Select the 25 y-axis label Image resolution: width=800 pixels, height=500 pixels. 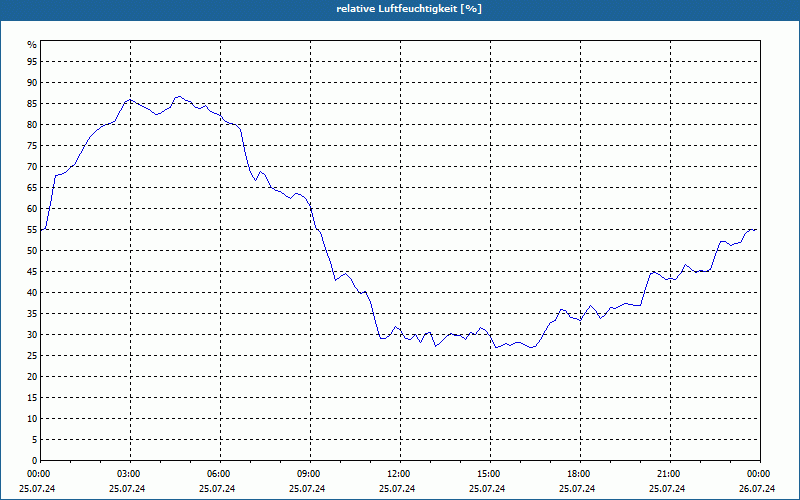32,356
